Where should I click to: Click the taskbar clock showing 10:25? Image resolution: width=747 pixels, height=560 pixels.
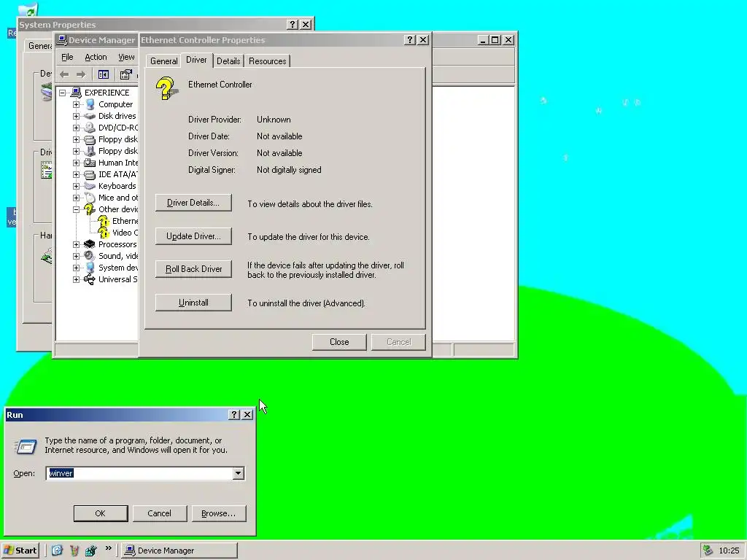click(729, 551)
